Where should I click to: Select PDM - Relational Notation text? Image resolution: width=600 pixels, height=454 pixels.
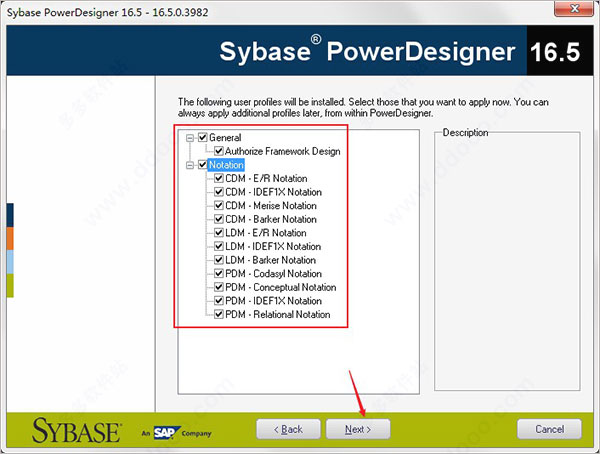pos(277,315)
